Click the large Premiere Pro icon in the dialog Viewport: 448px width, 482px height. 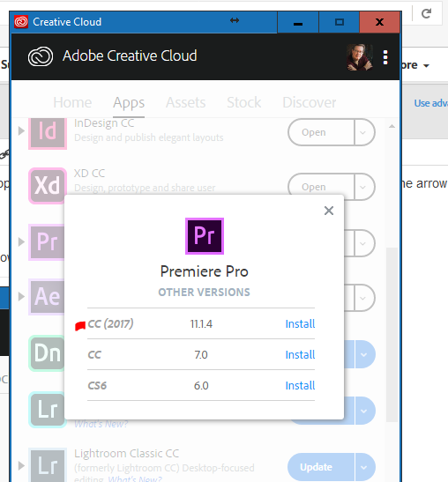pyautogui.click(x=205, y=236)
